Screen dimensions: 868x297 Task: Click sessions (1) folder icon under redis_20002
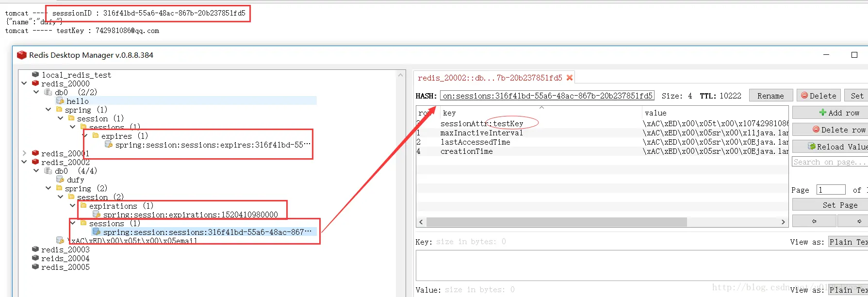click(x=83, y=223)
